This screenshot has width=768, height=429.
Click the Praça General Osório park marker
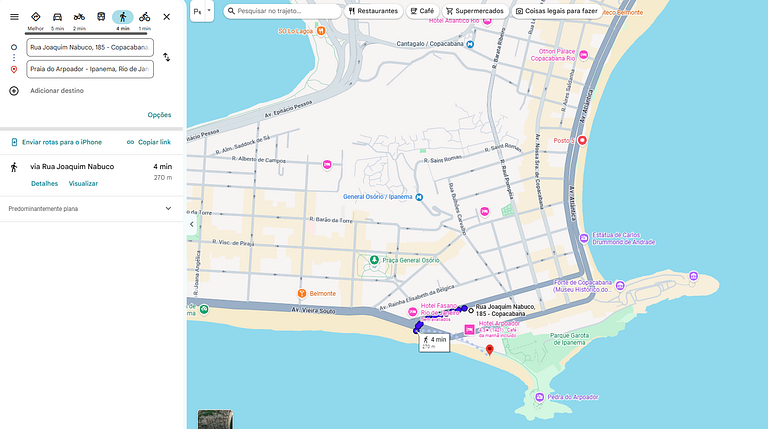pos(374,260)
